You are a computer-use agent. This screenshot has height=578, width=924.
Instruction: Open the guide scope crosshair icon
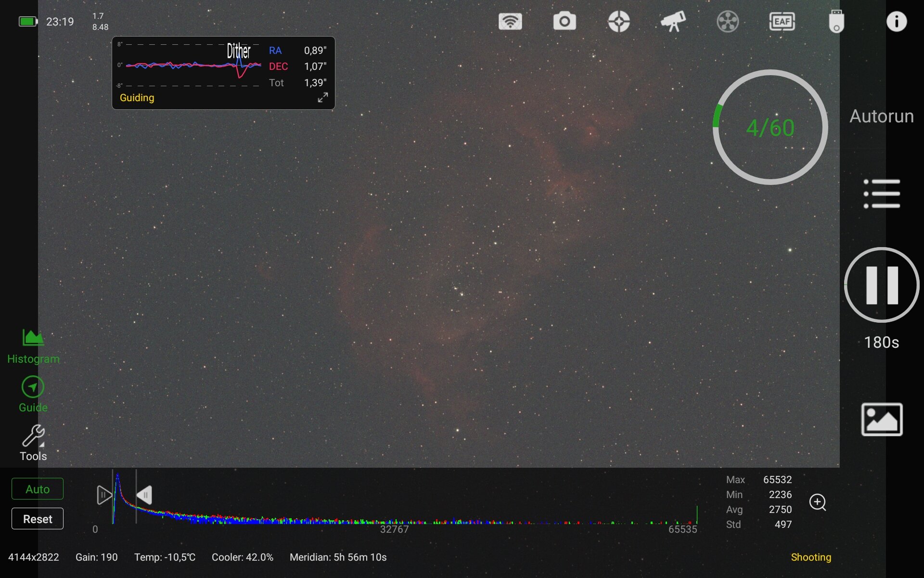click(619, 22)
